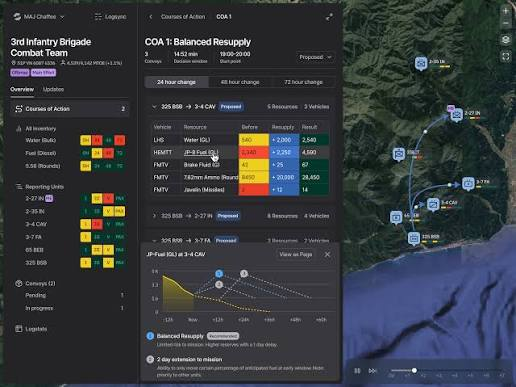The height and width of the screenshot is (387, 516).
Task: Click the Main Effort purple tag
Action: tap(43, 73)
